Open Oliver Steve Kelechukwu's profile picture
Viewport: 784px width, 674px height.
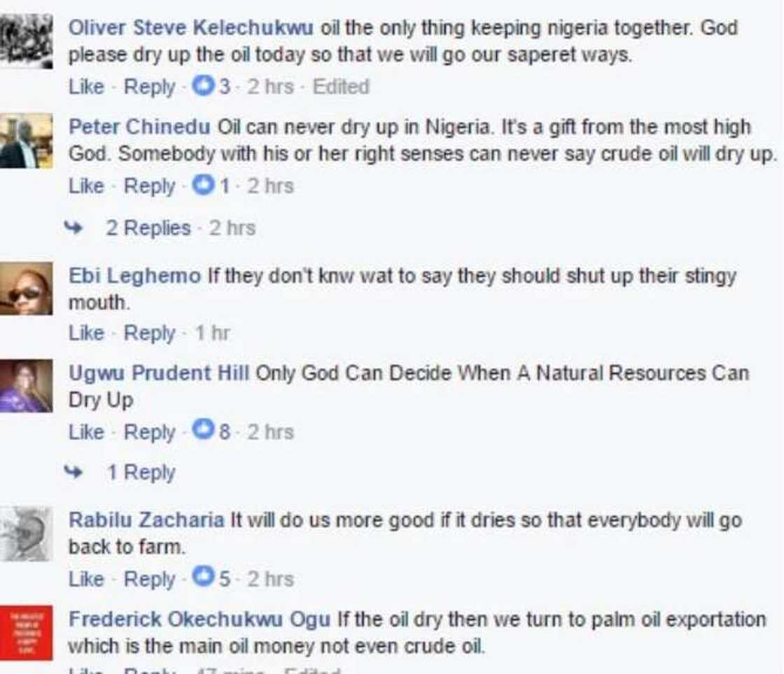26,41
